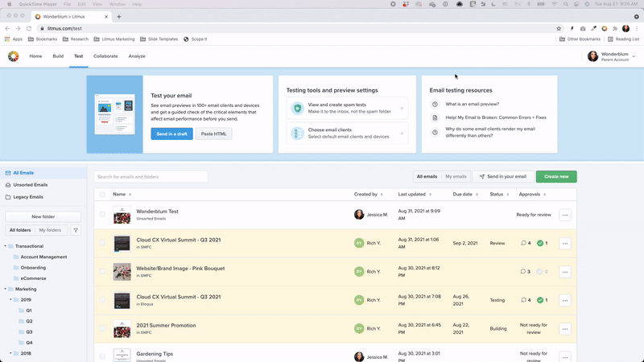Click comments icon for Cloud CX in SMFC
Screen dimensions: 644x362
pyautogui.click(x=524, y=243)
